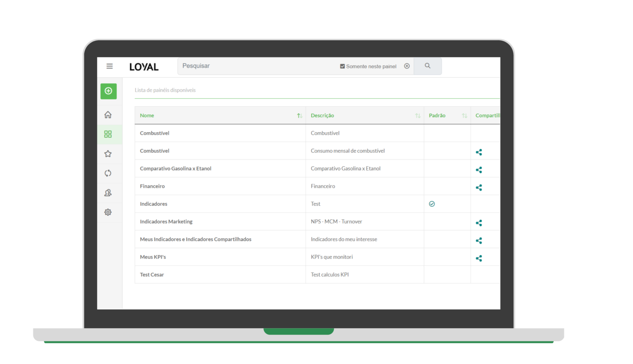Open favorites via star icon
633x364 pixels.
click(108, 153)
